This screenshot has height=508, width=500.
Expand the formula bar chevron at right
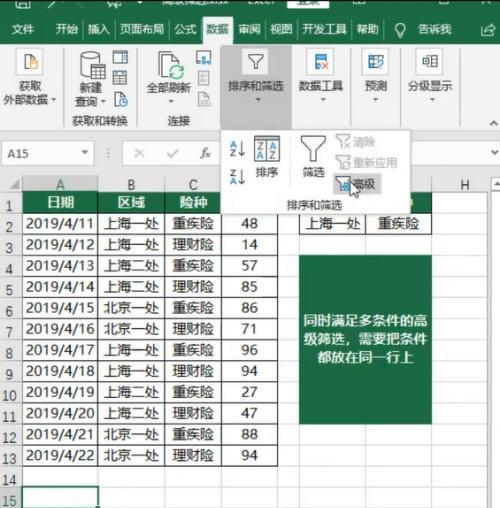point(495,153)
